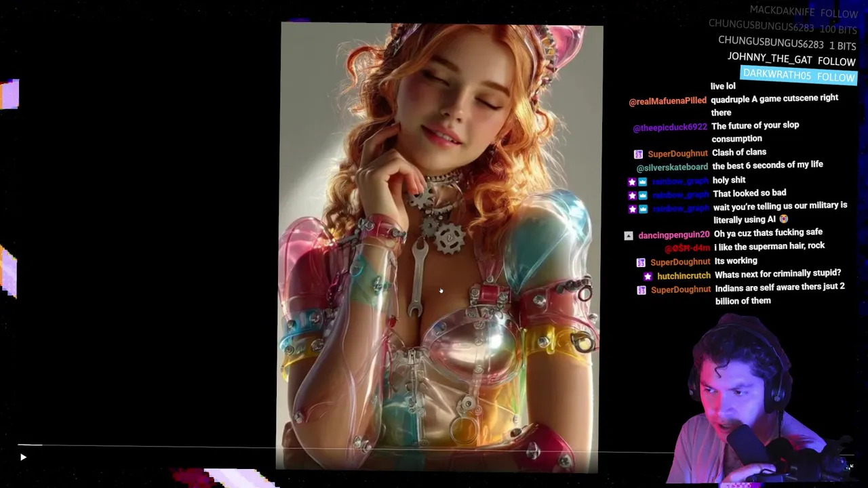Click the CHUNGUSBUNGUS6283 1 BITS alert
The height and width of the screenshot is (488, 868).
pos(787,43)
